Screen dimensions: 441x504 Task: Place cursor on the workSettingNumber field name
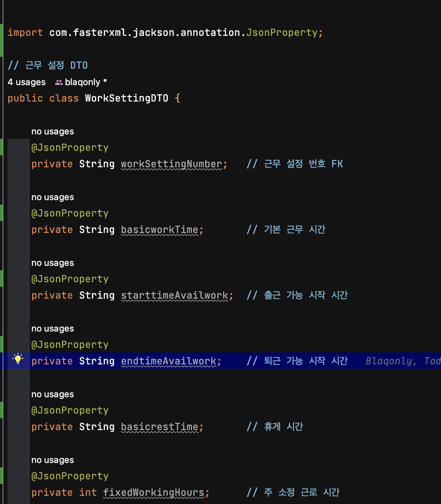172,164
